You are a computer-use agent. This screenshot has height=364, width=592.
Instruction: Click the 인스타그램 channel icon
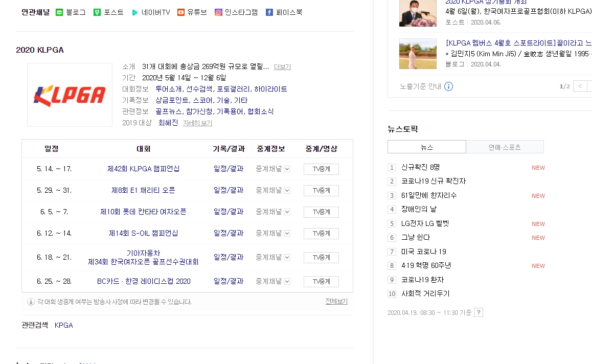coord(218,12)
